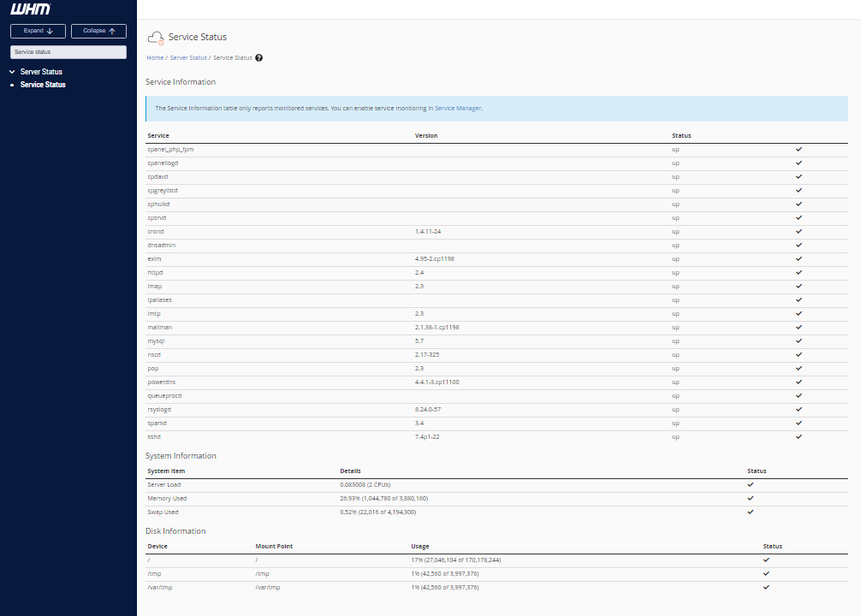Image resolution: width=861 pixels, height=616 pixels.
Task: Click the status checkmark for powerdns
Action: click(799, 382)
